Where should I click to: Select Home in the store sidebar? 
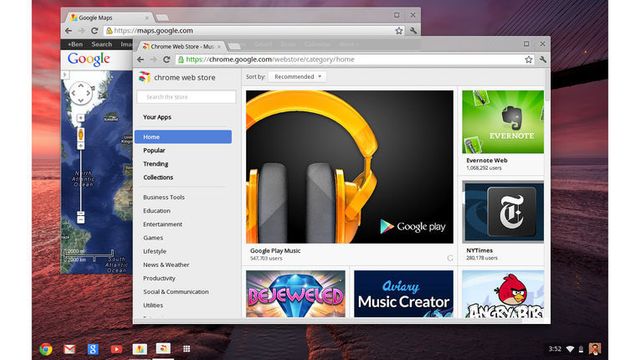click(x=183, y=137)
